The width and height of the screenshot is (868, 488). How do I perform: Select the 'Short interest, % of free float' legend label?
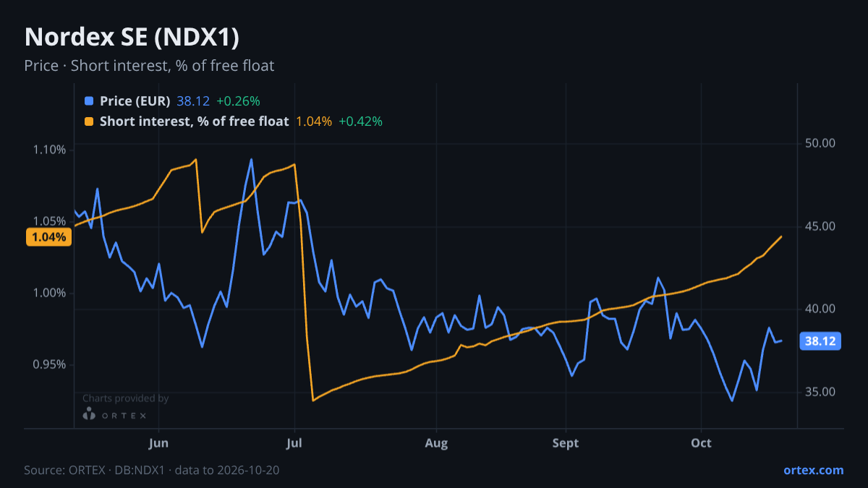tap(195, 121)
